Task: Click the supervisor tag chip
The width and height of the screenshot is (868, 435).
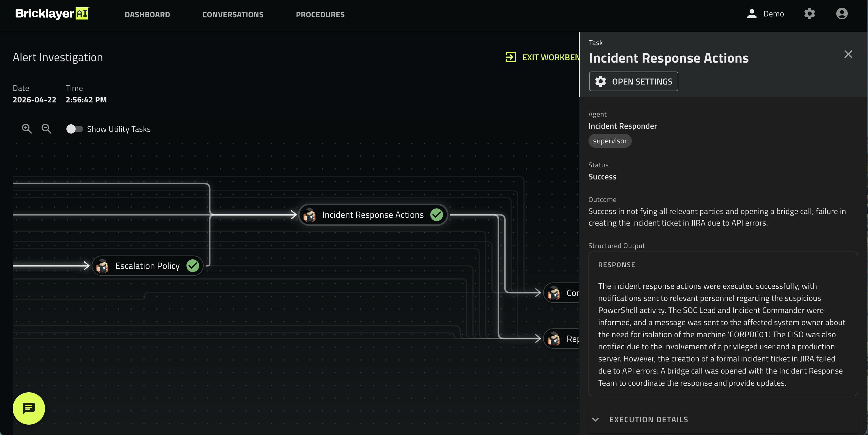Action: pyautogui.click(x=610, y=141)
